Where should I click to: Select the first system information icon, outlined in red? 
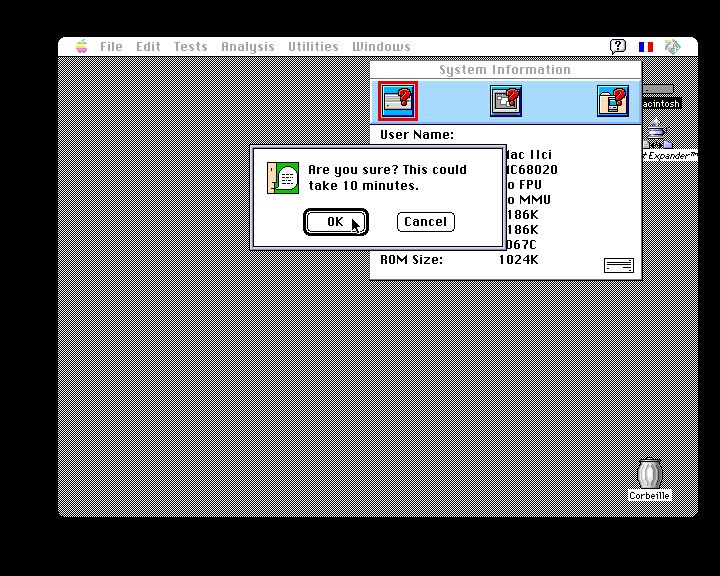tap(398, 100)
